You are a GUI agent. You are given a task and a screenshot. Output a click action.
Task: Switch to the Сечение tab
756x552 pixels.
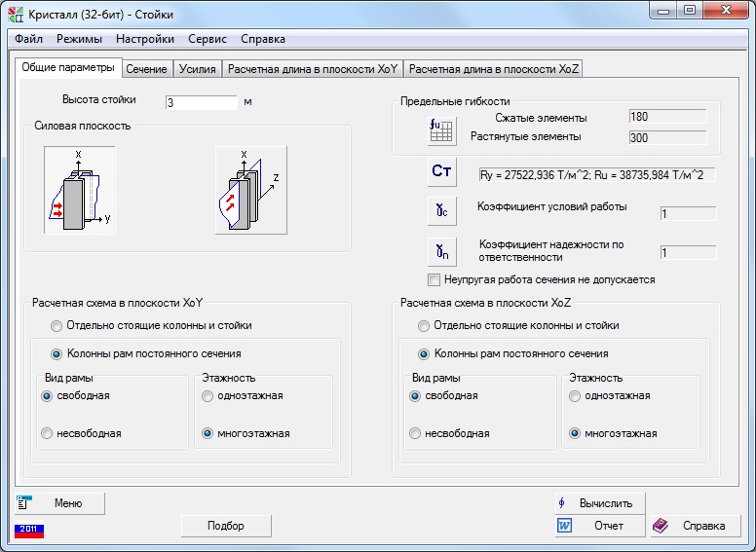pyautogui.click(x=146, y=69)
